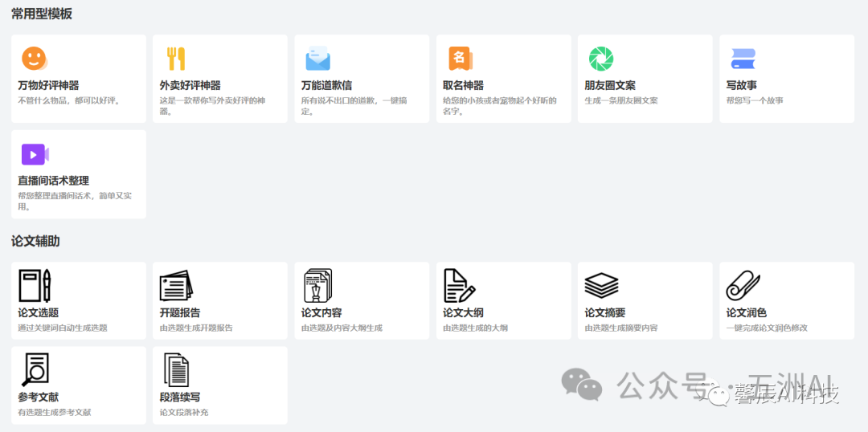This screenshot has height=432, width=868.
Task: Click the fork and knife takeout icon
Action: pyautogui.click(x=176, y=59)
